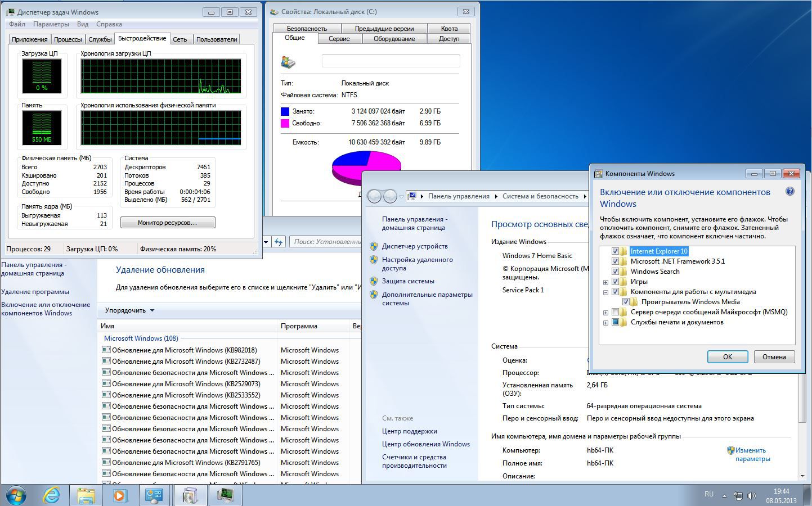812x506 pixels.
Task: Switch to Control Panel taskbar button
Action: 154,495
